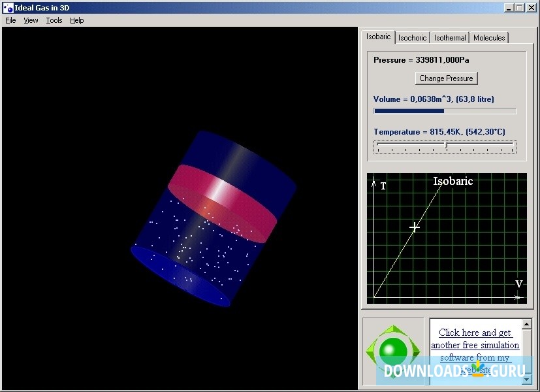
Task: Click the scroll-up arrow of the text pane
Action: [x=526, y=324]
